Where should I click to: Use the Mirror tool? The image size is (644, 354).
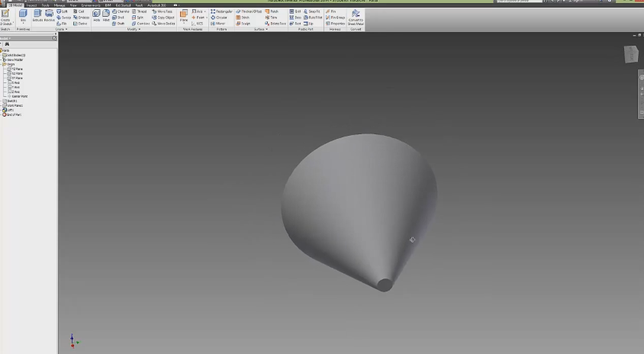coord(218,24)
